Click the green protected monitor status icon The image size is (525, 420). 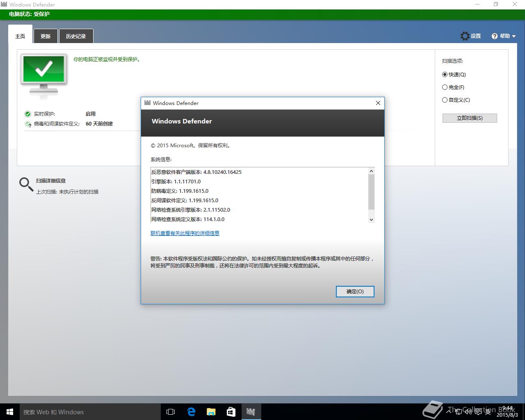pos(43,76)
